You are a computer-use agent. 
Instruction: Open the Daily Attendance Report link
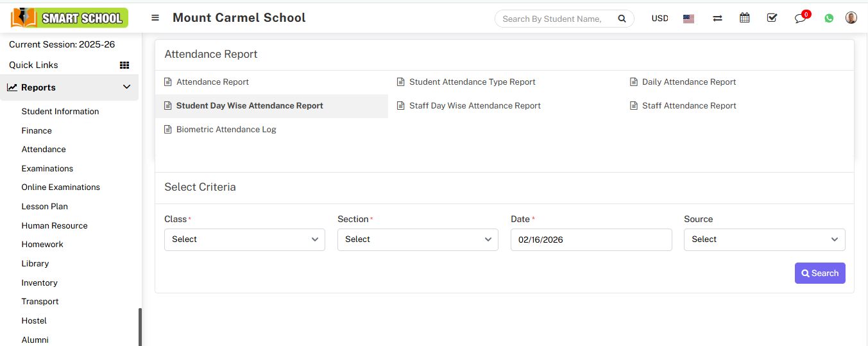(x=688, y=82)
